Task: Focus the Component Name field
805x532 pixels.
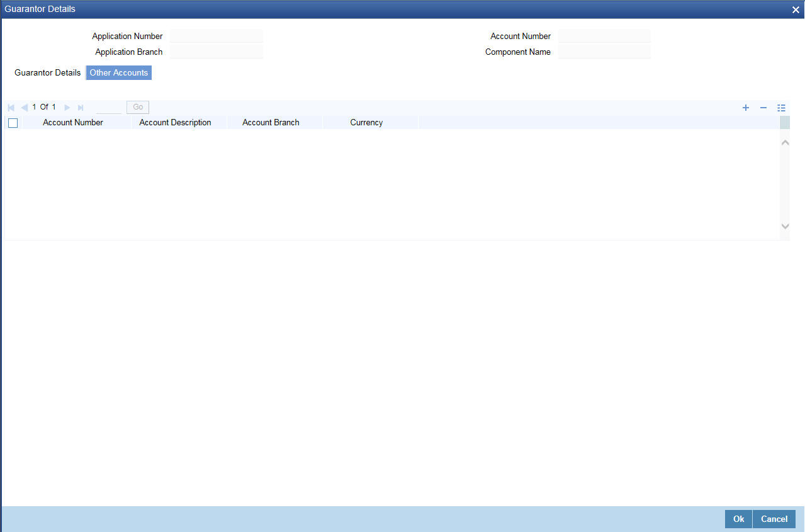Action: click(604, 52)
